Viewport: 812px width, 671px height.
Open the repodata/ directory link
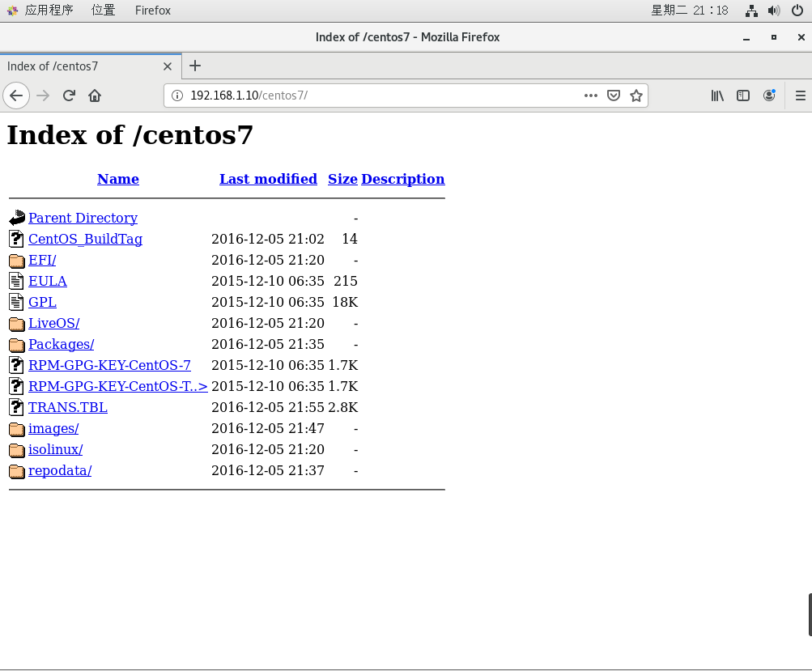[x=60, y=470]
